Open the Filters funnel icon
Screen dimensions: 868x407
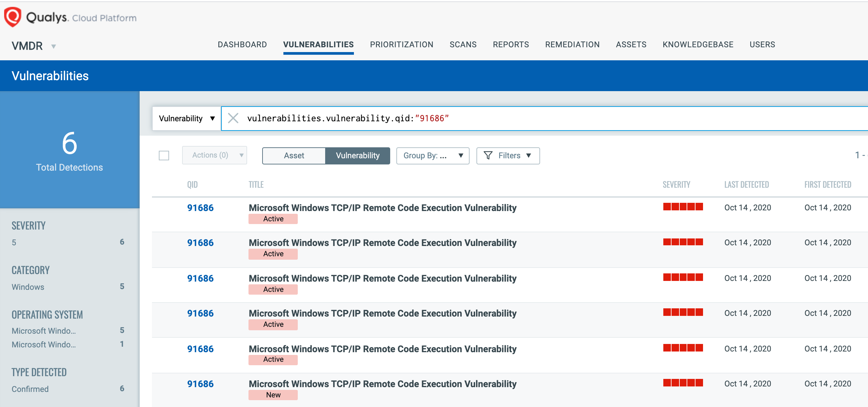(489, 156)
